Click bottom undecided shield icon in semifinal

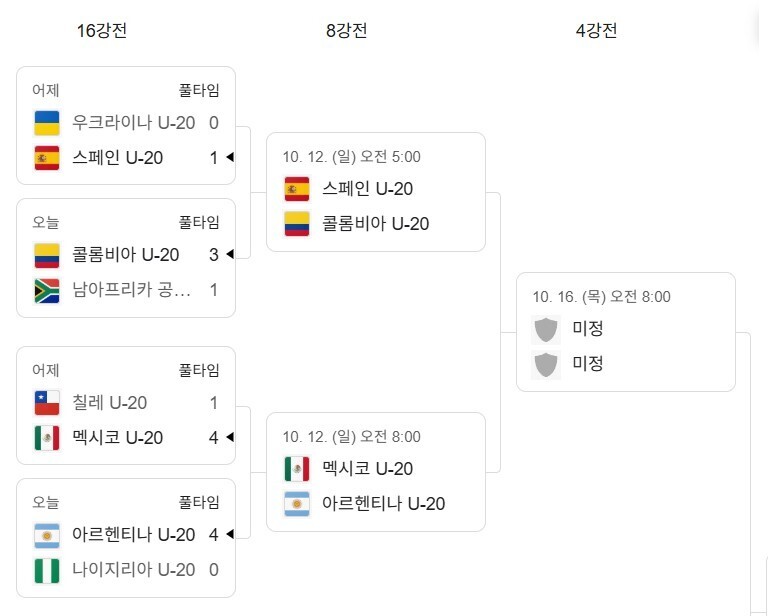tap(546, 364)
